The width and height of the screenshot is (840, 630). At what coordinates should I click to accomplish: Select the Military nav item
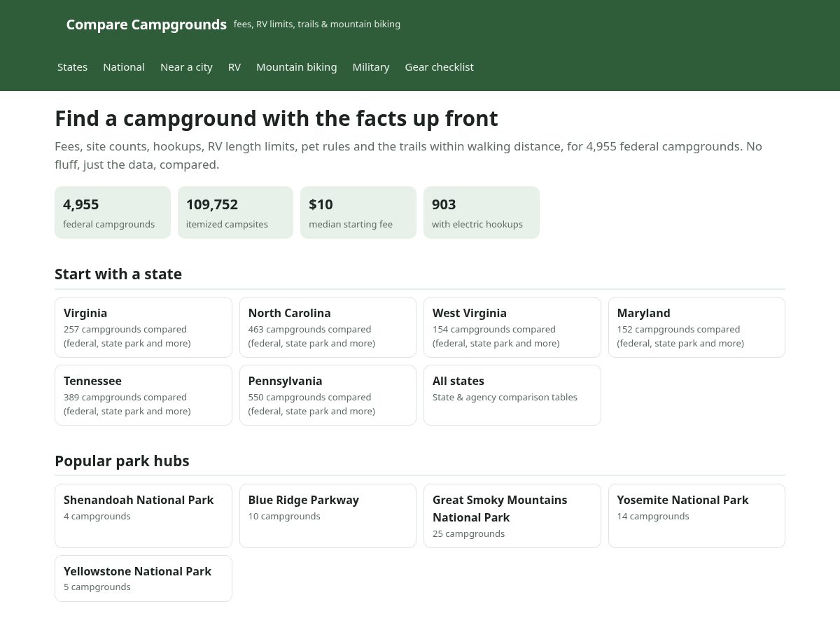371,67
